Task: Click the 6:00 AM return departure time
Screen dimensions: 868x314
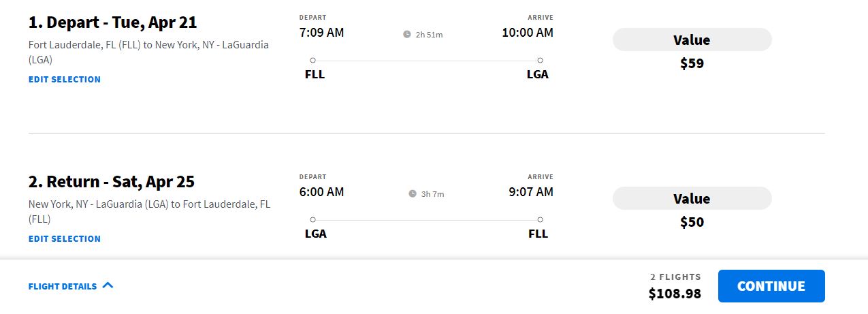Action: (x=321, y=192)
